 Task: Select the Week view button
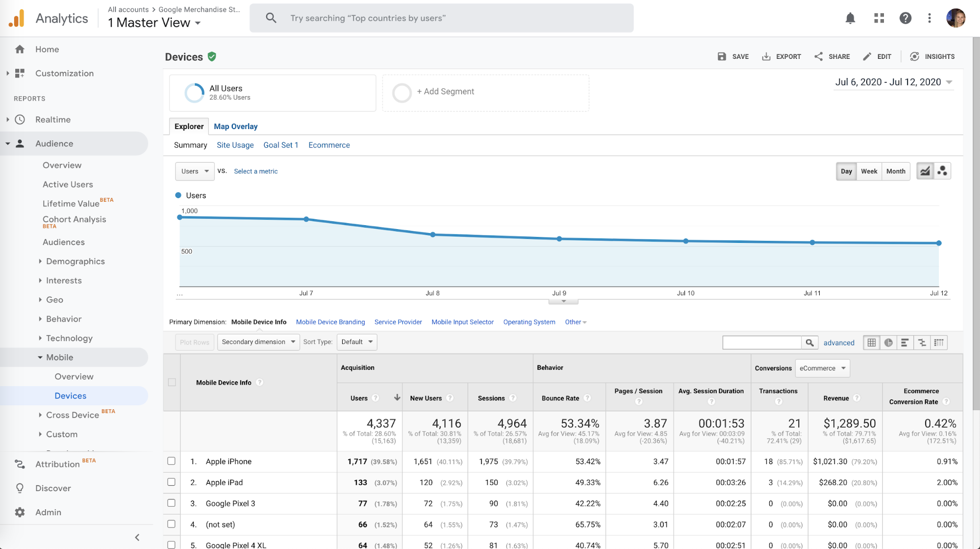pos(869,170)
